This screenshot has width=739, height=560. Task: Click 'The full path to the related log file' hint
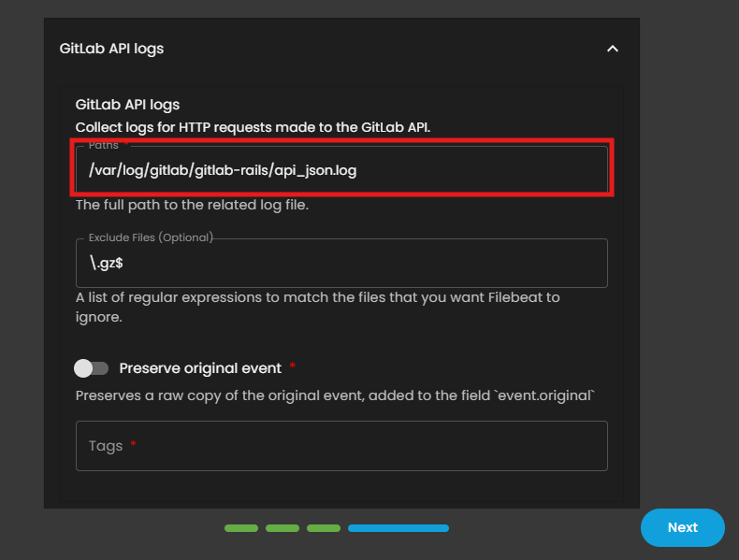pyautogui.click(x=192, y=205)
